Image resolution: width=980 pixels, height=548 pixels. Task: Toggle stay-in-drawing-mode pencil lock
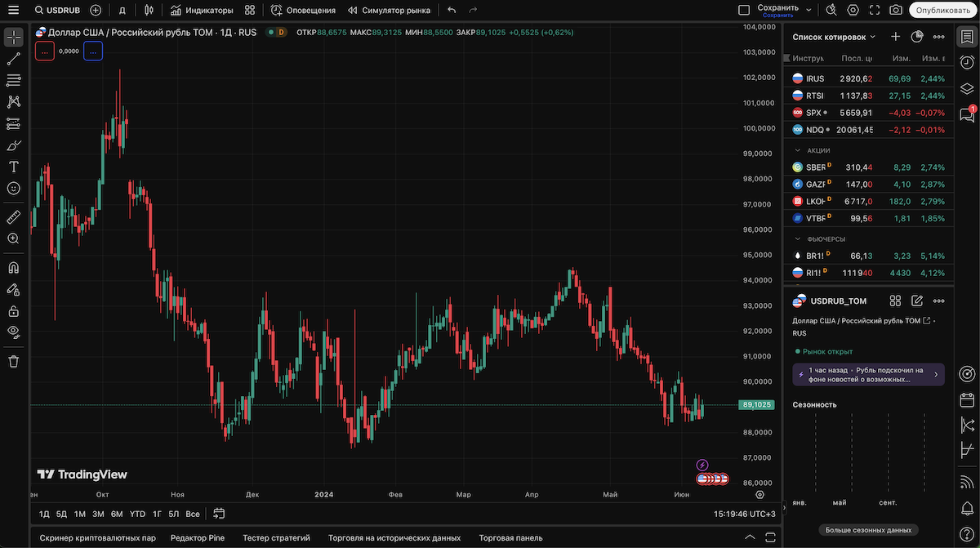[x=13, y=289]
